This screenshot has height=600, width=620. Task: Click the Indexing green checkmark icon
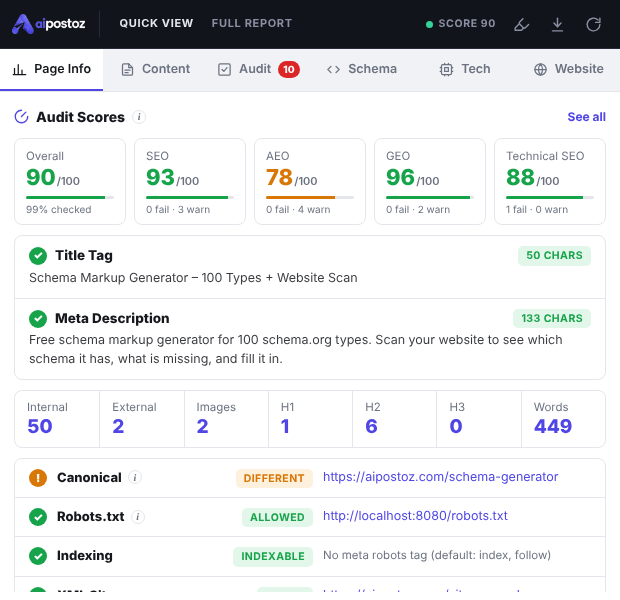pyautogui.click(x=38, y=556)
